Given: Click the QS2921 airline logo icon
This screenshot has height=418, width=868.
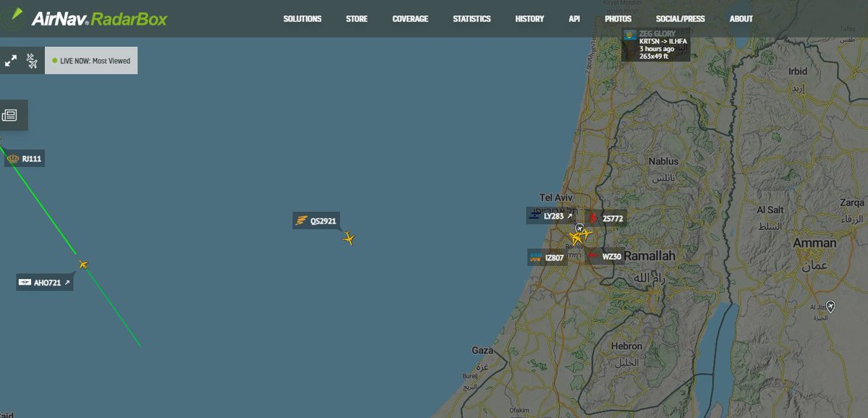Looking at the screenshot, I should coord(302,221).
